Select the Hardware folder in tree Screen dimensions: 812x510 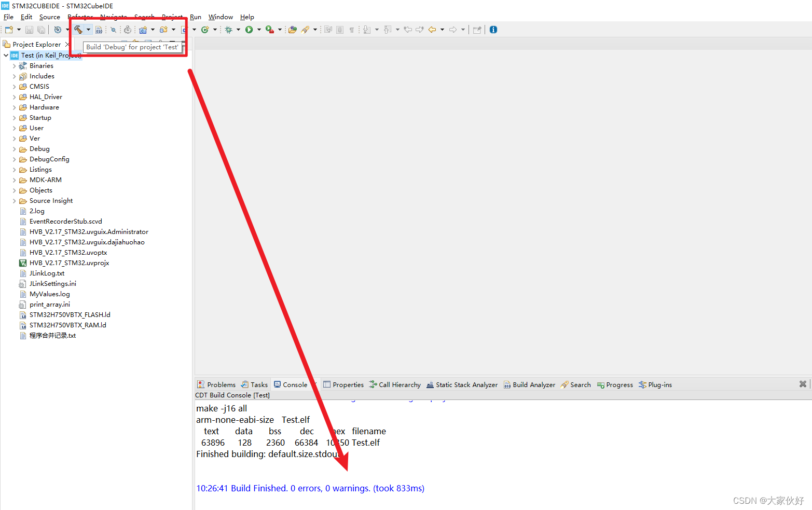pyautogui.click(x=44, y=107)
